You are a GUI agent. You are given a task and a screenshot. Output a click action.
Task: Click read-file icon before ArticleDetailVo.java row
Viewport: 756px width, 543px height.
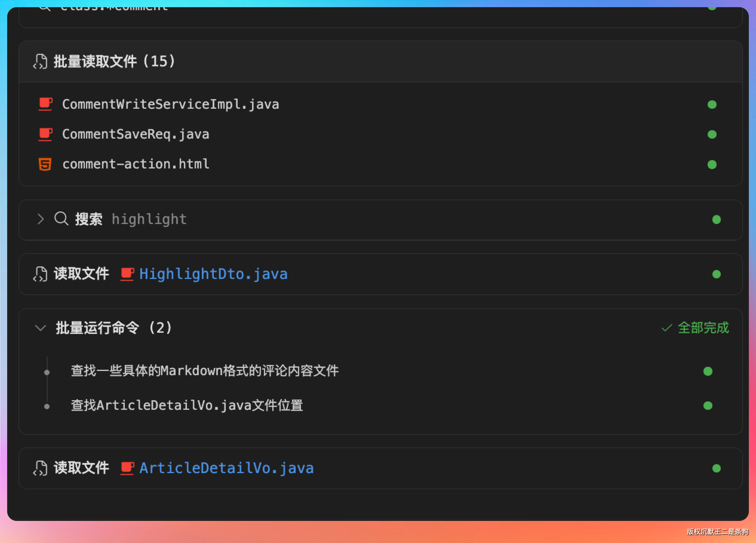(40, 468)
